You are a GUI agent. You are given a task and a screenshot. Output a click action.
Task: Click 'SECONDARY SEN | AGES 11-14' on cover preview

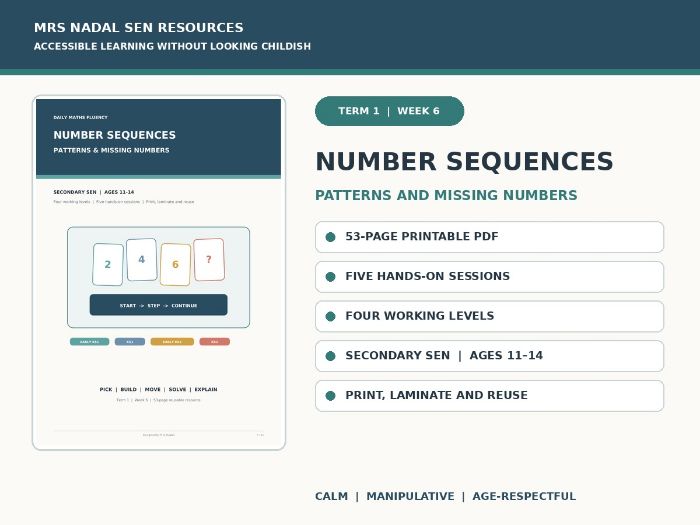tap(94, 192)
